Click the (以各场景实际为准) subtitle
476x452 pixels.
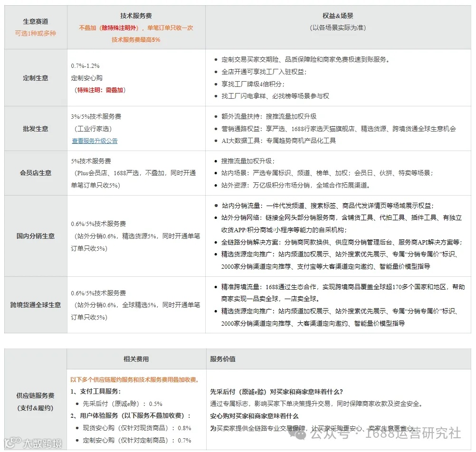point(338,28)
